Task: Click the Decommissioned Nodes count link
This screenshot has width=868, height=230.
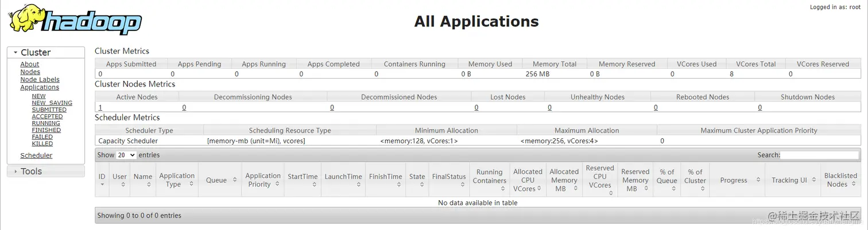Action: (x=332, y=107)
